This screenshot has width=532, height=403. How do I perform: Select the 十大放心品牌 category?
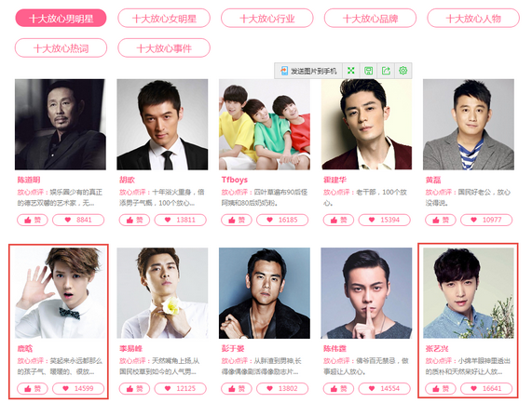[x=370, y=19]
